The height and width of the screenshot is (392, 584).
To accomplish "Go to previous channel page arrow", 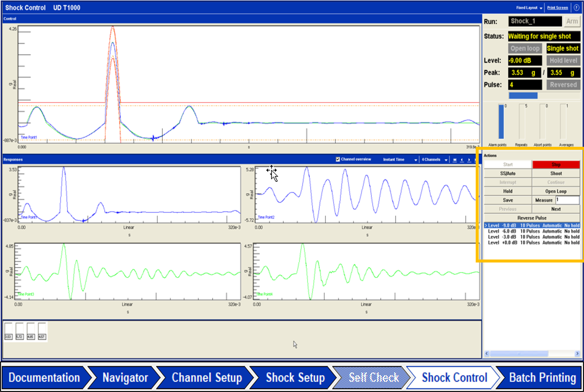I will click(x=462, y=160).
